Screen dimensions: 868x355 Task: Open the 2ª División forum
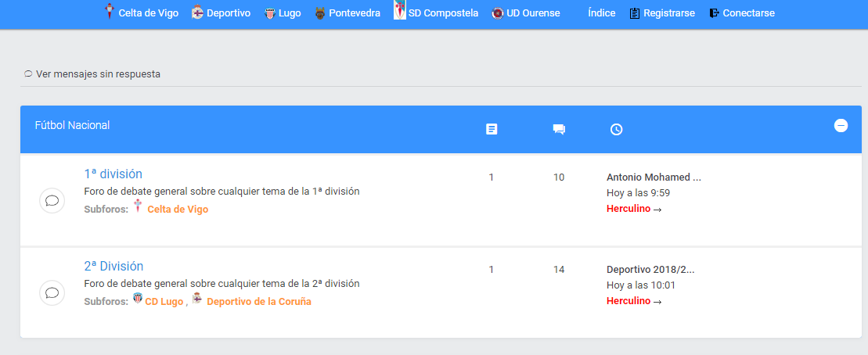pyautogui.click(x=113, y=266)
